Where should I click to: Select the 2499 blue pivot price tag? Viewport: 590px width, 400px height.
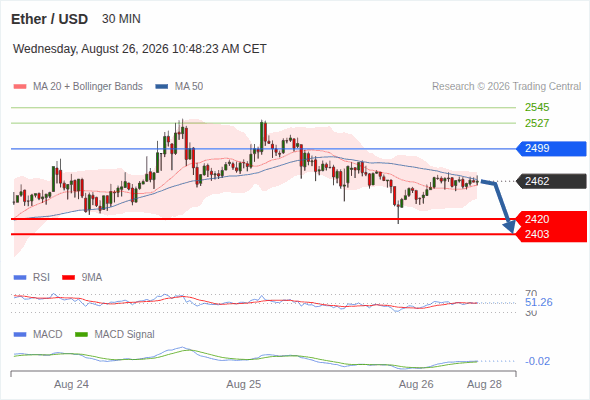coord(551,149)
